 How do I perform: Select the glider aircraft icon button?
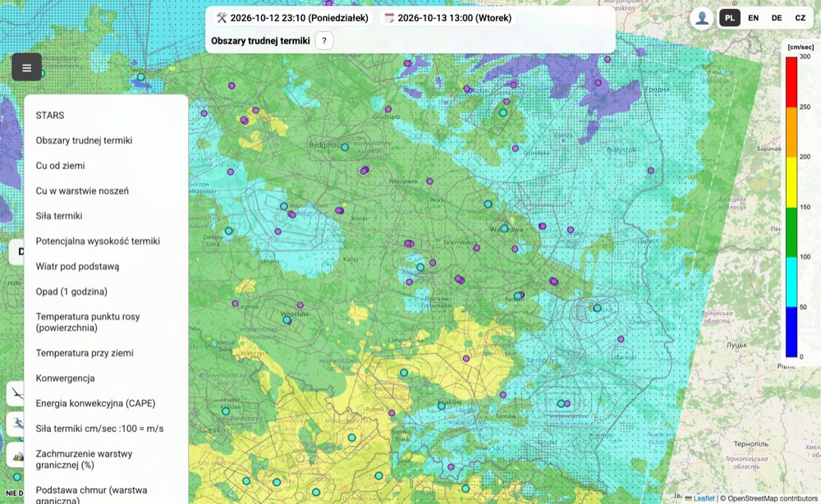16,394
